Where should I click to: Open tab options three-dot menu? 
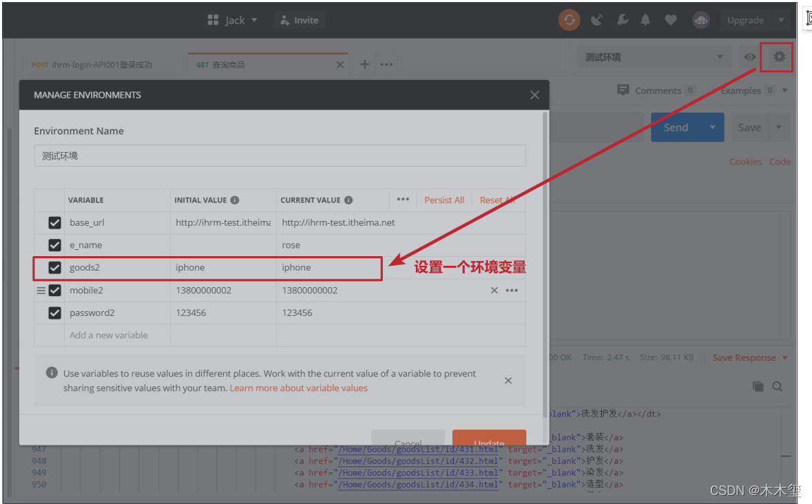click(386, 65)
